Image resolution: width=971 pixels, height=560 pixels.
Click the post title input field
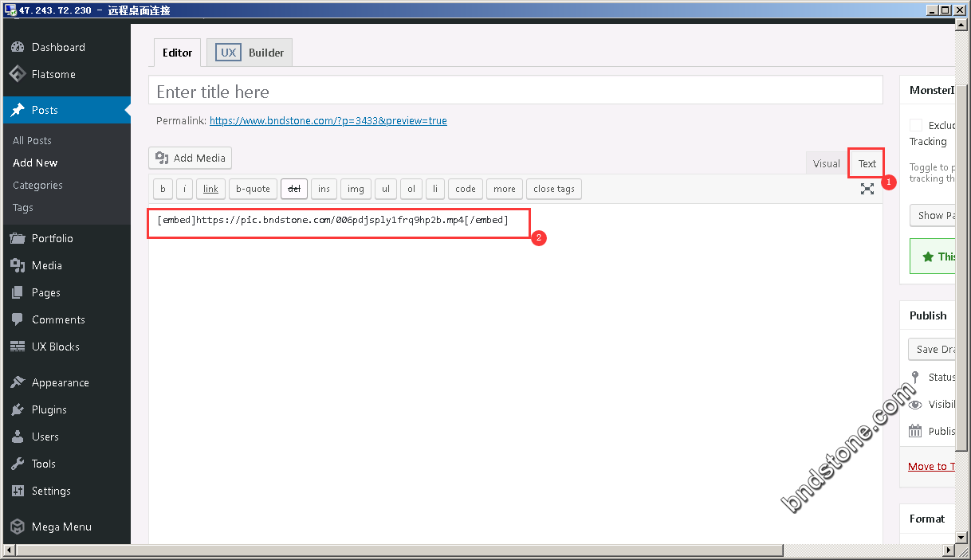(516, 92)
